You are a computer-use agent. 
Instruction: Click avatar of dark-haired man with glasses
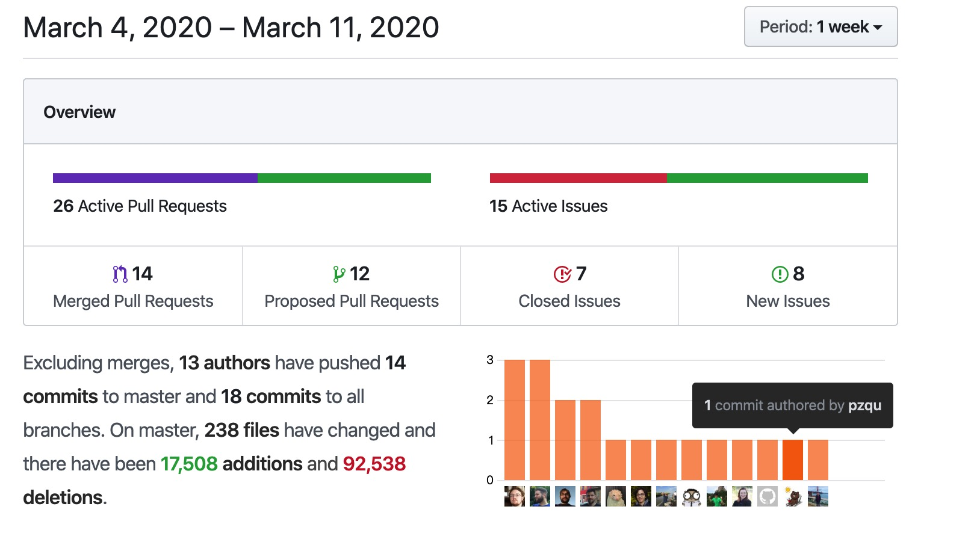pyautogui.click(x=641, y=496)
